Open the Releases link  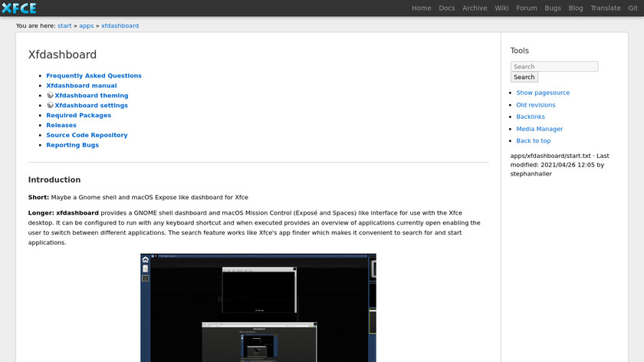(61, 125)
